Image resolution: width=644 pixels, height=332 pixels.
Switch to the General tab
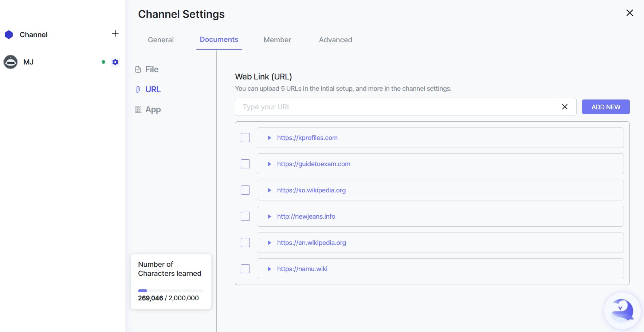pos(161,40)
